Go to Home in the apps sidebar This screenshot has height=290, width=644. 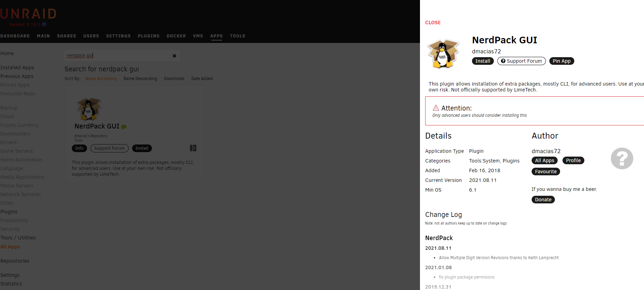click(x=7, y=53)
